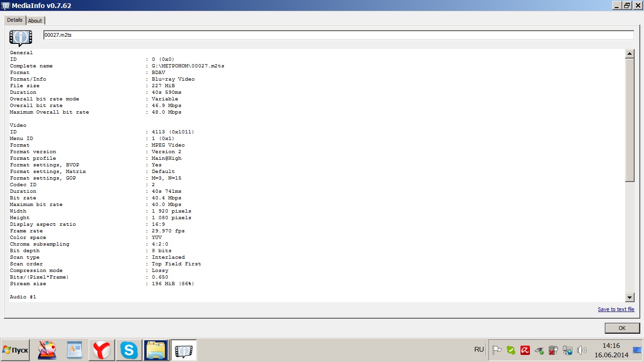Click the "BDAV" format value
The width and height of the screenshot is (644, 362).
point(158,73)
